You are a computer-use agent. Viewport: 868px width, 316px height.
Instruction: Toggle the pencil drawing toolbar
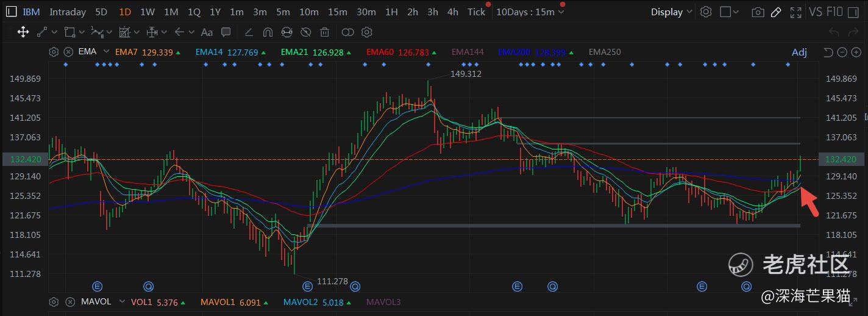pyautogui.click(x=776, y=12)
